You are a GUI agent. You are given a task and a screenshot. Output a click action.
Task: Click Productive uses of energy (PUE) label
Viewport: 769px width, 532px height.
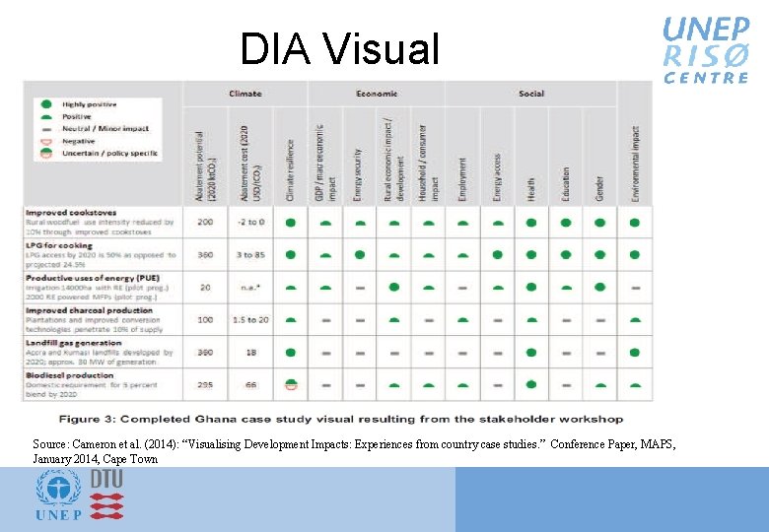[x=93, y=278]
